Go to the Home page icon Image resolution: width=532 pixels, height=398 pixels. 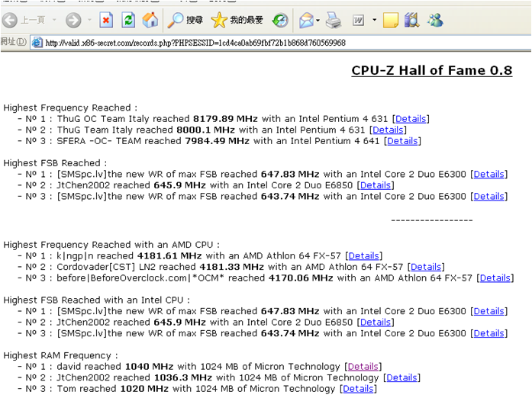pos(150,20)
